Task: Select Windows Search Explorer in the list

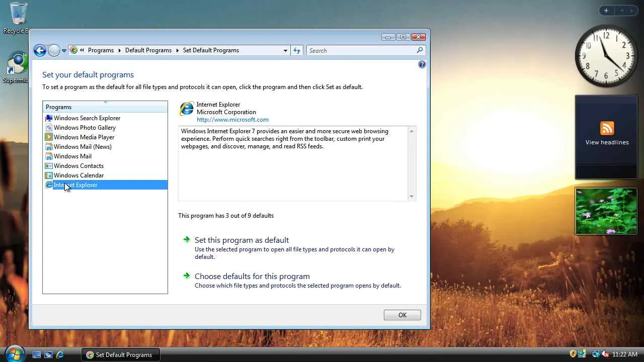Action: 87,118
